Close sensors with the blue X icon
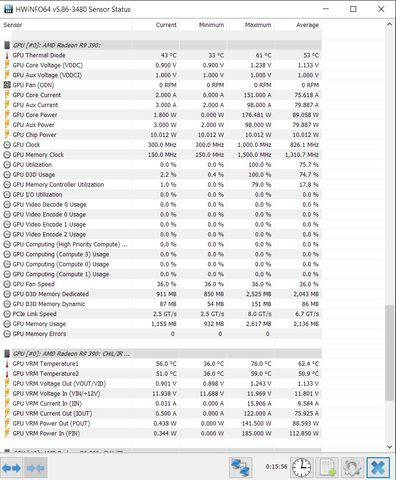396x480 pixels. [x=378, y=467]
